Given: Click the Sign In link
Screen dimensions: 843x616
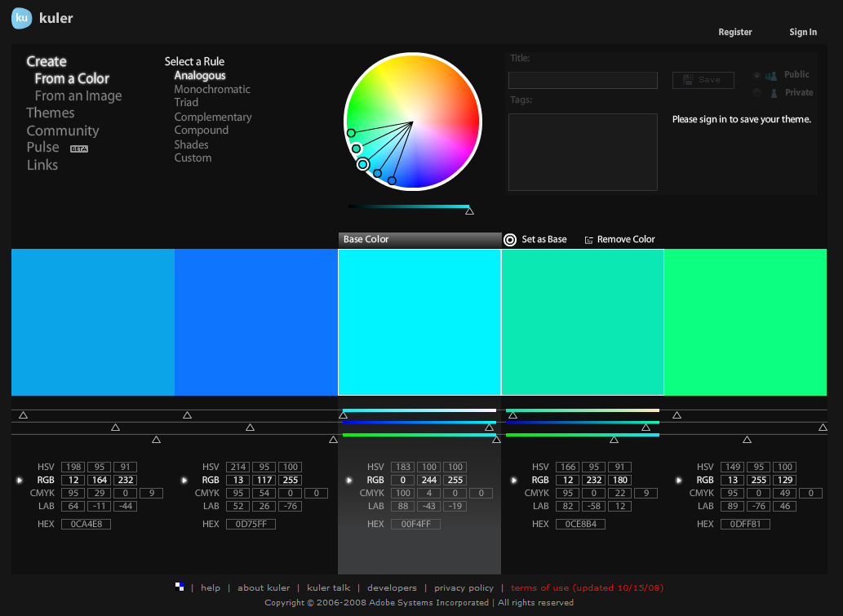Looking at the screenshot, I should click(803, 33).
